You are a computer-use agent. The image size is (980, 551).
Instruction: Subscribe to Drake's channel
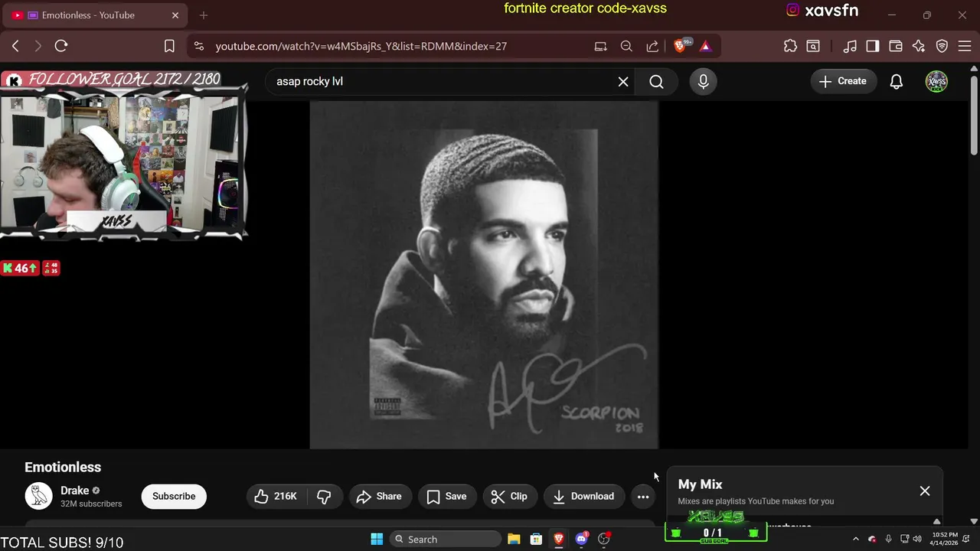click(x=174, y=496)
